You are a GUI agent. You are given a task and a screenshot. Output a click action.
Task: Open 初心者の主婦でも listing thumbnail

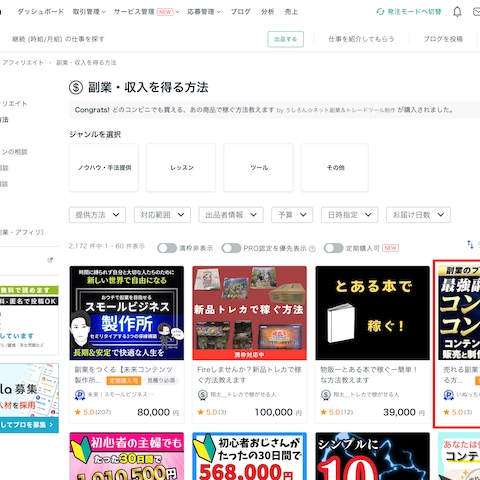coord(127,456)
